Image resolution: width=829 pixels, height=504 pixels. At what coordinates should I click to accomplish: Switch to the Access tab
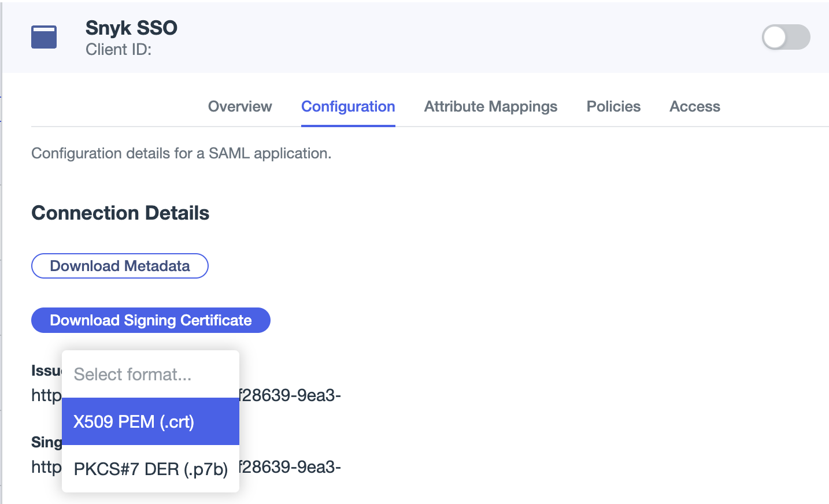(694, 106)
